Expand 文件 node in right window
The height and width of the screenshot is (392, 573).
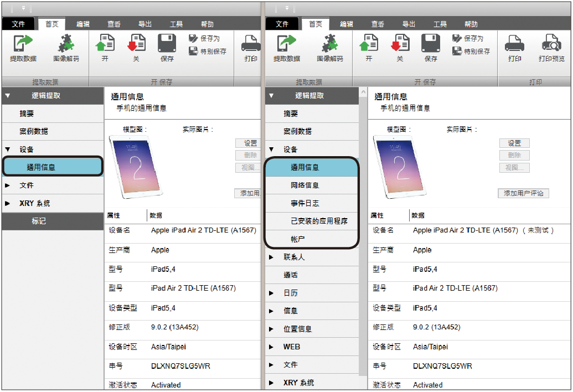tap(271, 365)
